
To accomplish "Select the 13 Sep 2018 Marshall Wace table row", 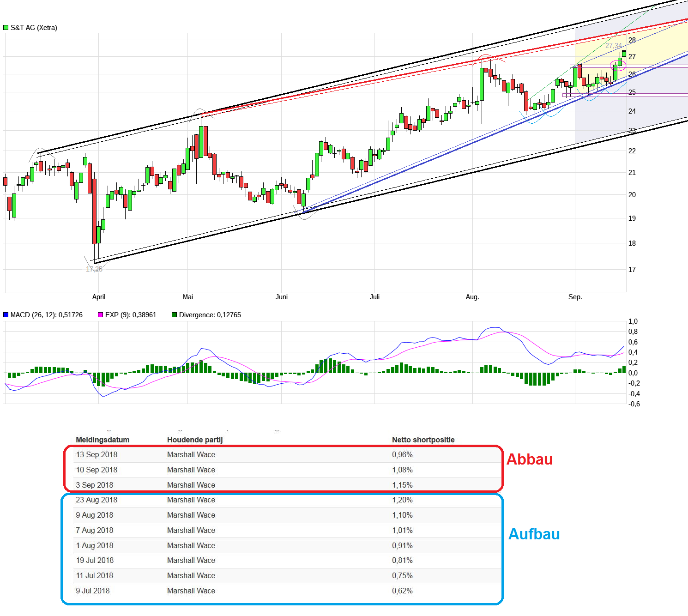I will (x=231, y=454).
